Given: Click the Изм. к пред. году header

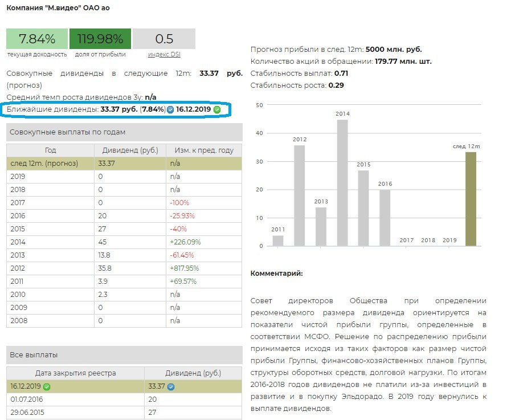Looking at the screenshot, I should coord(204,150).
